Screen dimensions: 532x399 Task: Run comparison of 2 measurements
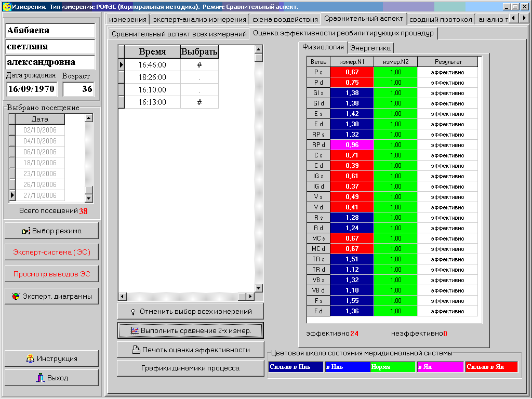pos(190,330)
